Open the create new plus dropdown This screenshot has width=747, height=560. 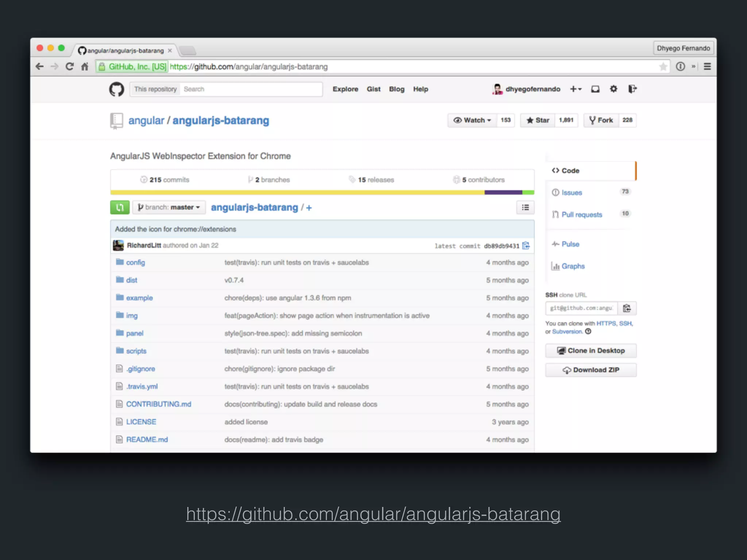coord(576,89)
